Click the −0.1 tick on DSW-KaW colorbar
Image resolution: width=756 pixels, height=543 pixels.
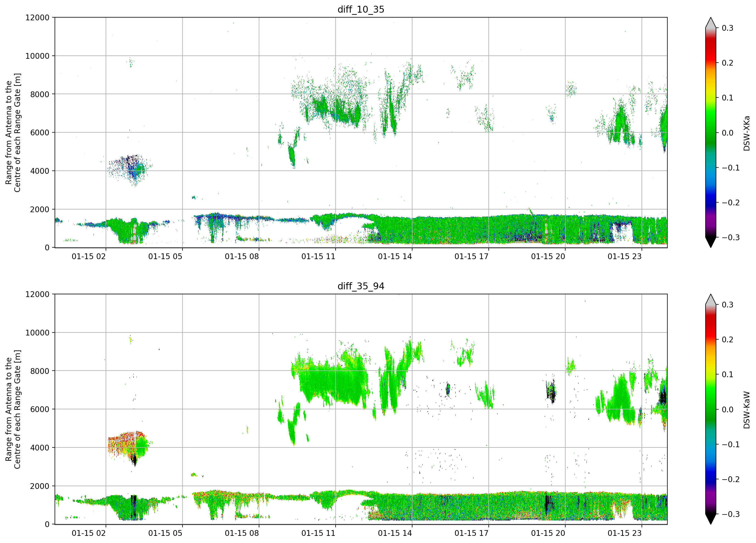(731, 444)
